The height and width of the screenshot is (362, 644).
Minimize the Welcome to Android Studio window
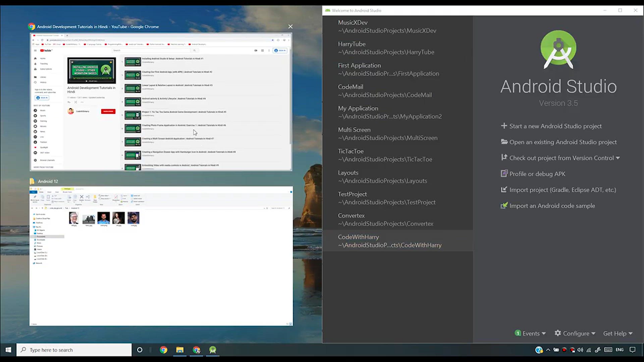tap(605, 10)
